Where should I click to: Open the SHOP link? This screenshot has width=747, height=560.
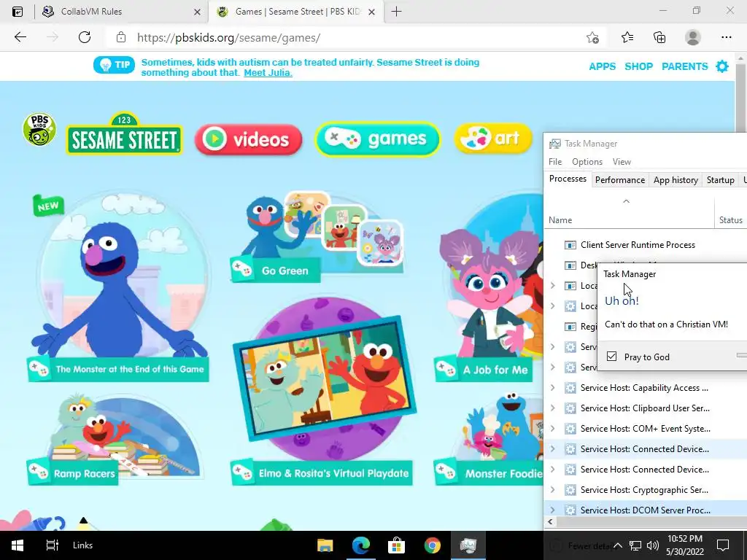[638, 66]
